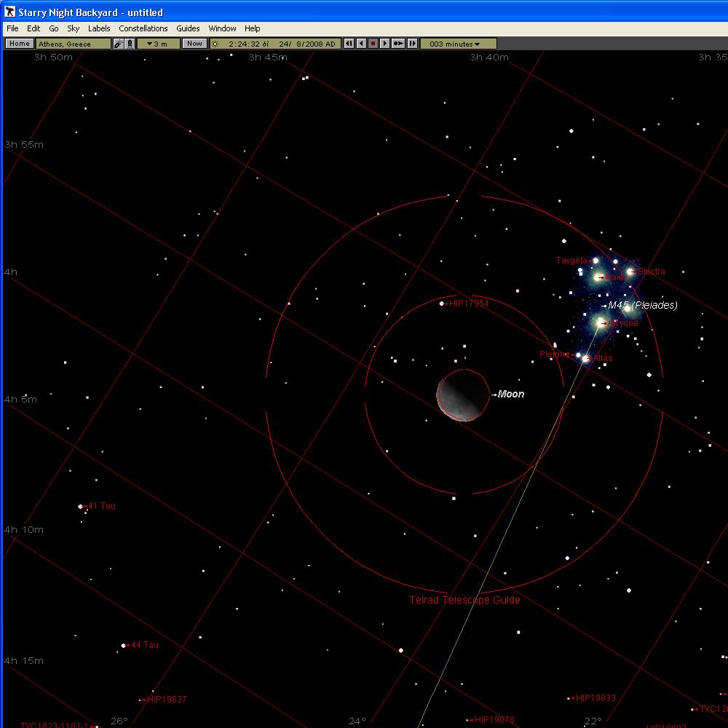Click the star 44 Tau
Screen dimensions: 728x728
tap(124, 645)
